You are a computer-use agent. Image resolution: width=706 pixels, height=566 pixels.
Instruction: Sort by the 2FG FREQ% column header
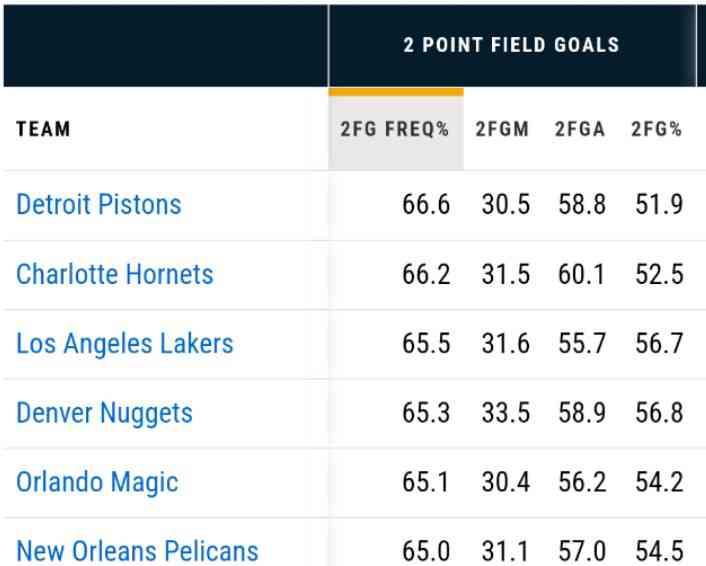(395, 130)
